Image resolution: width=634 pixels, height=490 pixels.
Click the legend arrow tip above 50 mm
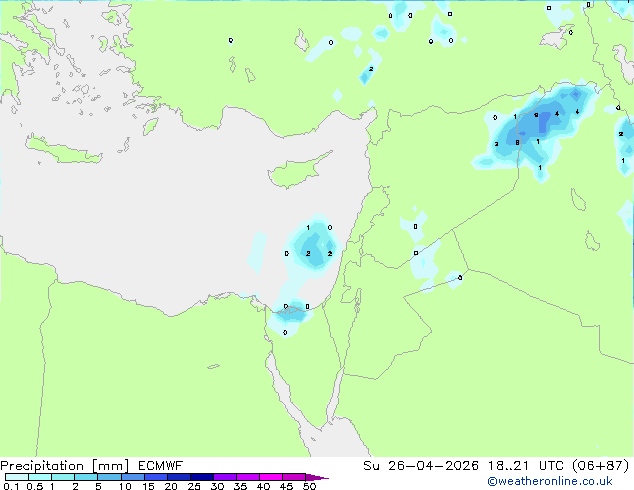[317, 478]
